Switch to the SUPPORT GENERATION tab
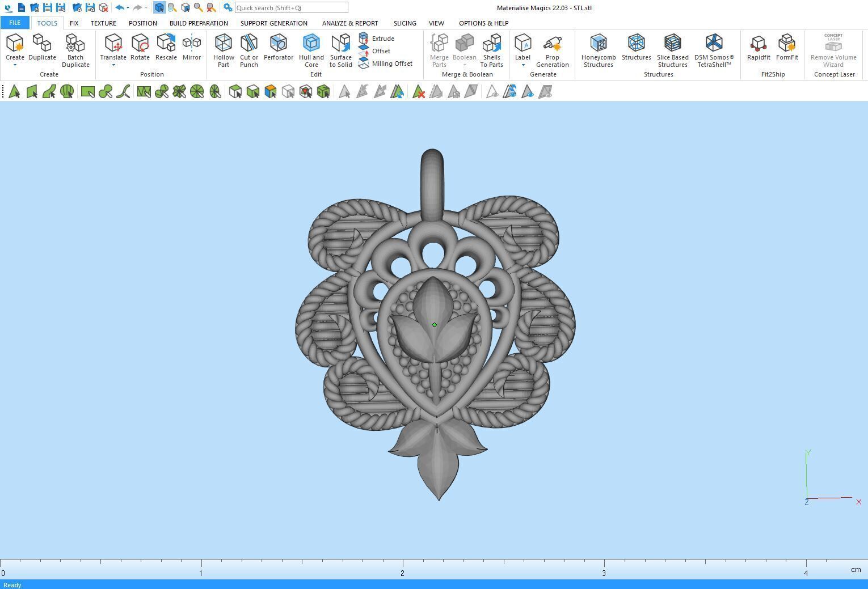The width and height of the screenshot is (868, 589). (274, 23)
